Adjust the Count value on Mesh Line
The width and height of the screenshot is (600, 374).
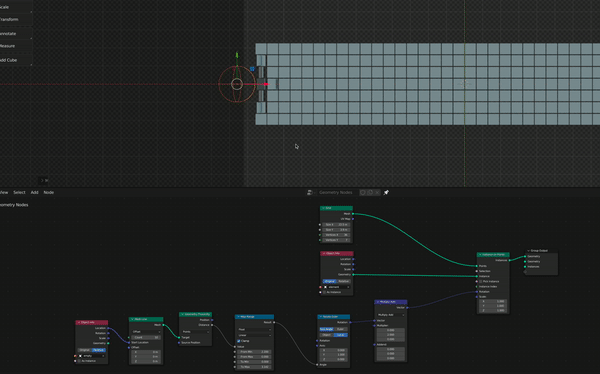[146, 337]
